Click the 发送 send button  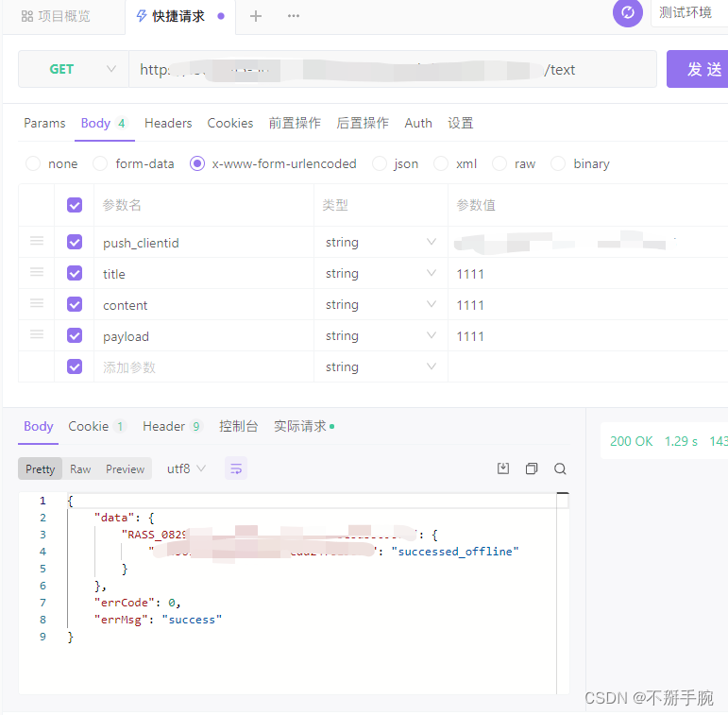(698, 69)
